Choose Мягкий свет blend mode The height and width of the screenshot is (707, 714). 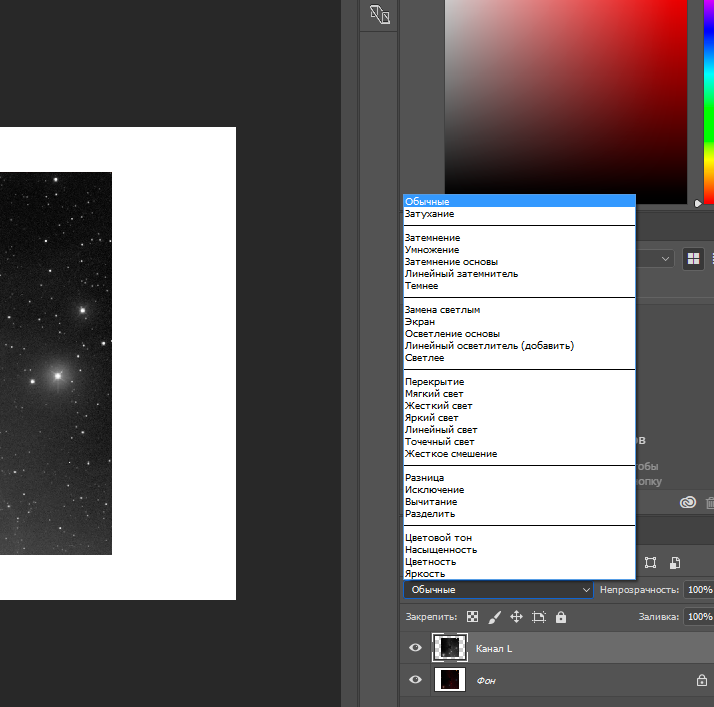[x=434, y=394]
